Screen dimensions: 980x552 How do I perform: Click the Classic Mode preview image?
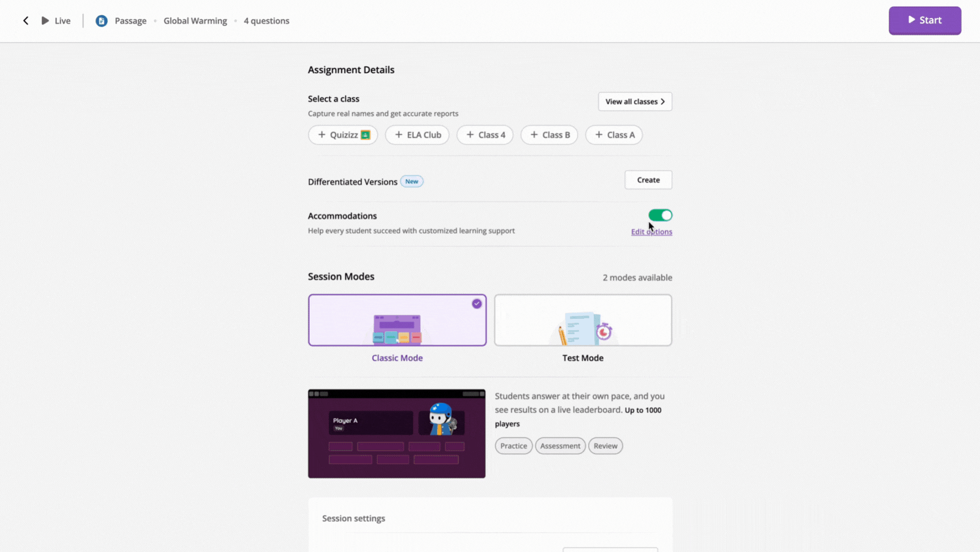point(396,433)
